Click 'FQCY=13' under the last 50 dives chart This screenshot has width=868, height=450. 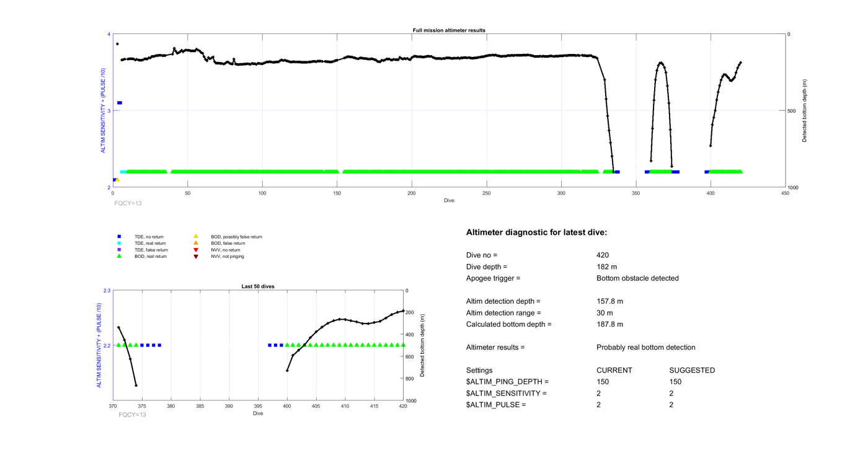pos(133,415)
